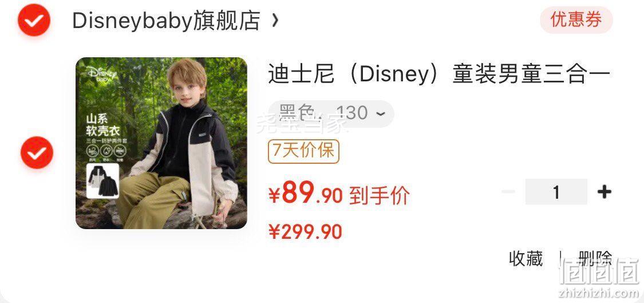Open the boy's jacket product thumbnail
Viewport: 644px width, 303px height.
[161, 143]
